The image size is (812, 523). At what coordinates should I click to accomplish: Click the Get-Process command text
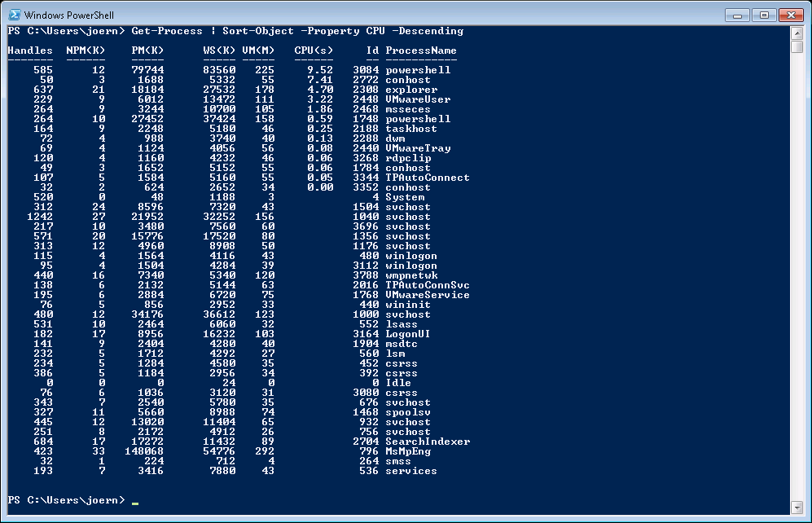pyautogui.click(x=167, y=31)
